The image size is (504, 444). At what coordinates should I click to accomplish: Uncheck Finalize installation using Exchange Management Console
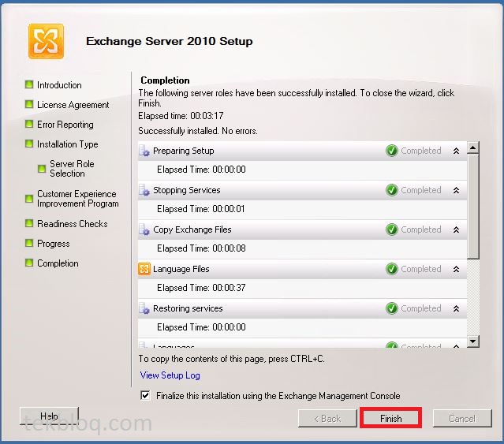[x=145, y=395]
